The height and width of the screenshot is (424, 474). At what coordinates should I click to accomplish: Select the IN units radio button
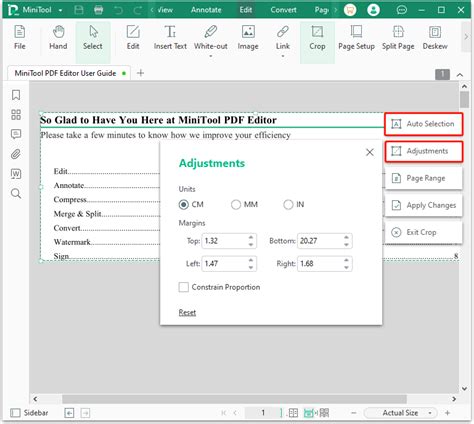(x=288, y=204)
